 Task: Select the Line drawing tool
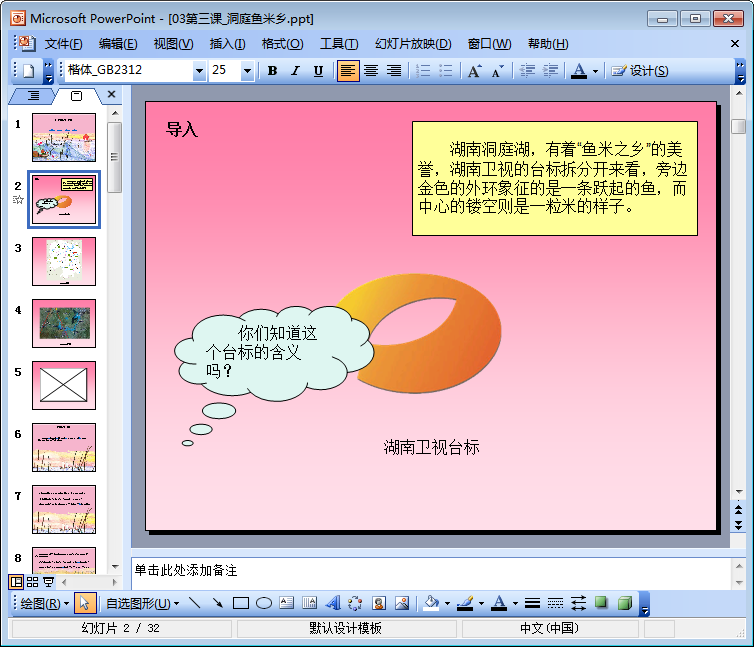(x=195, y=603)
